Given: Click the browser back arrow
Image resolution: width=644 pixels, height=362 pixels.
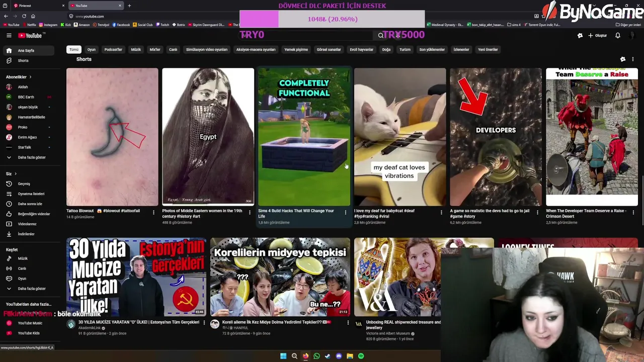Looking at the screenshot, I should coord(6,16).
